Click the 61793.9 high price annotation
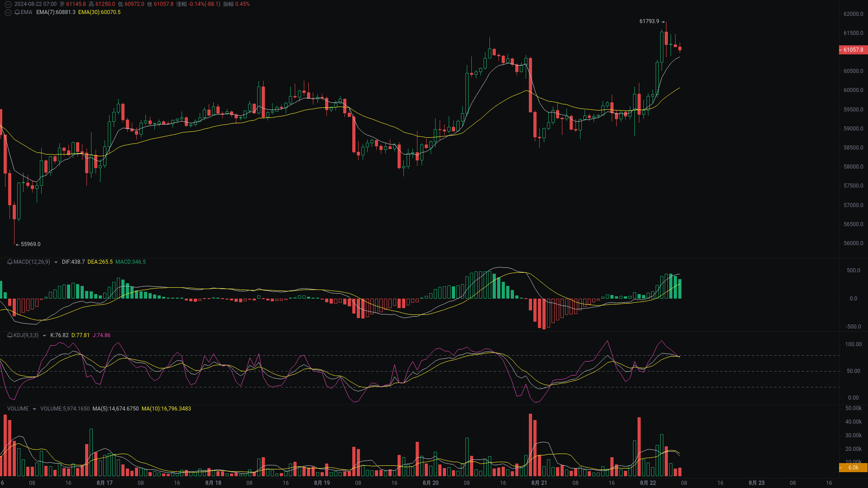The image size is (868, 488). pos(649,20)
